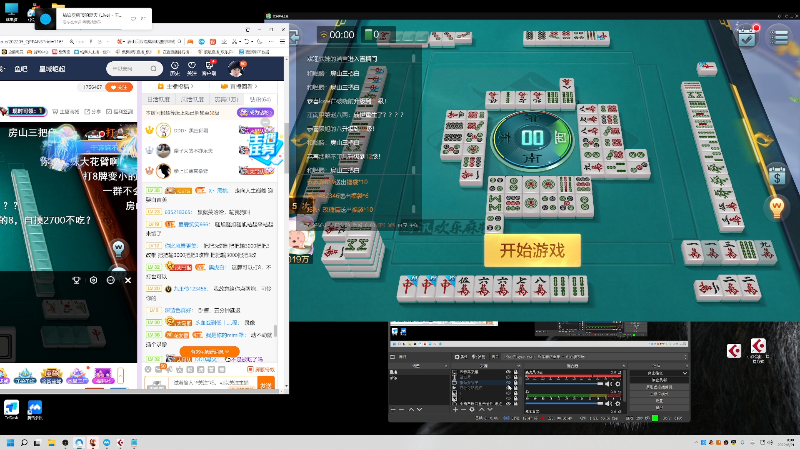Screen dimensions: 800x450
Task: Open the client download icon with red badge
Action: (x=209, y=68)
